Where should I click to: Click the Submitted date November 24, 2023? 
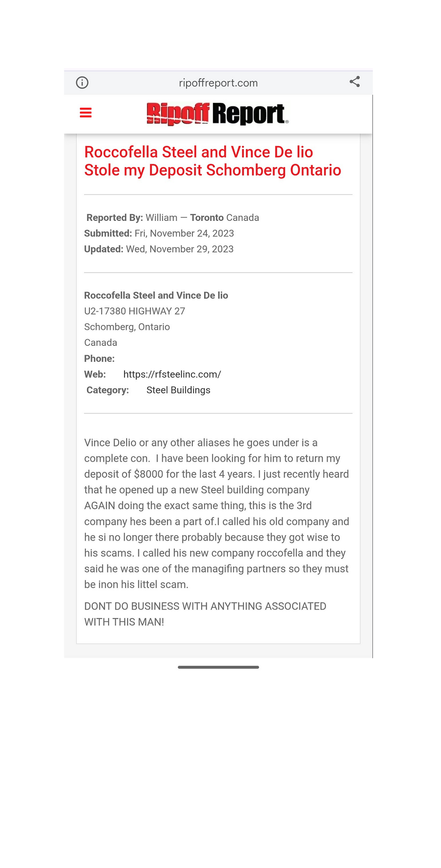point(184,233)
